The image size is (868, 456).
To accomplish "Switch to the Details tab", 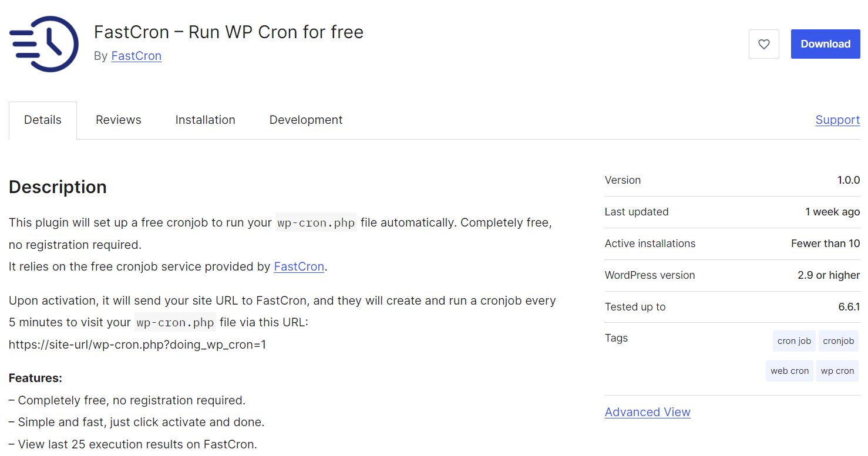I will [x=42, y=120].
